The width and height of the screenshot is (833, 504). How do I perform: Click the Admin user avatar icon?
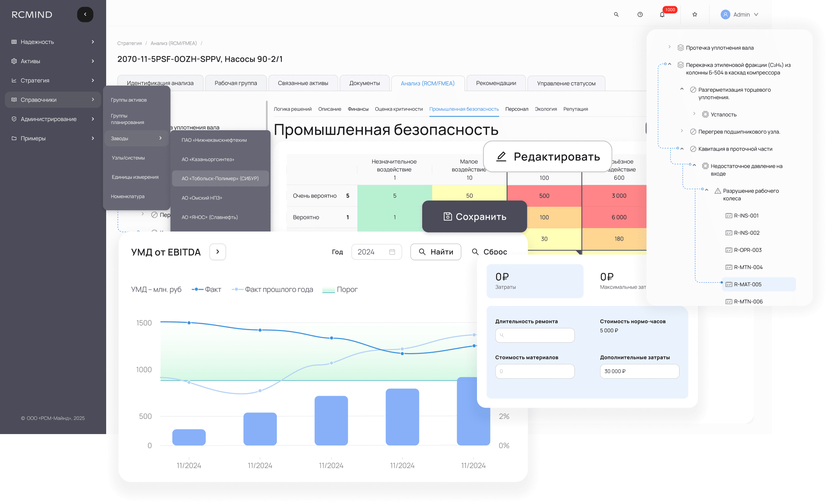(725, 14)
